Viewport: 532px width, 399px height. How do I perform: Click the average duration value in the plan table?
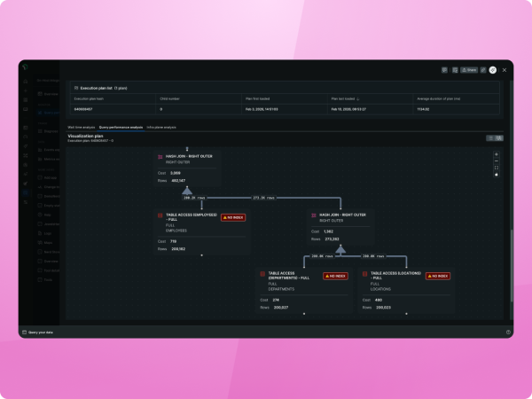423,109
